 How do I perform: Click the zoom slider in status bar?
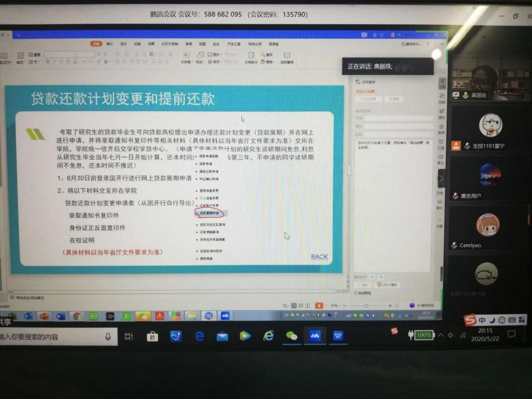367,306
